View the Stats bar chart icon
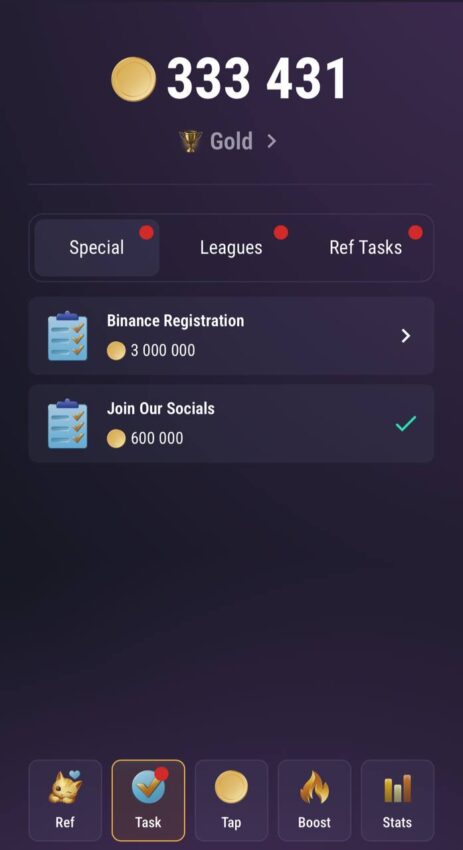Viewport: 463px width, 850px height. 397,788
